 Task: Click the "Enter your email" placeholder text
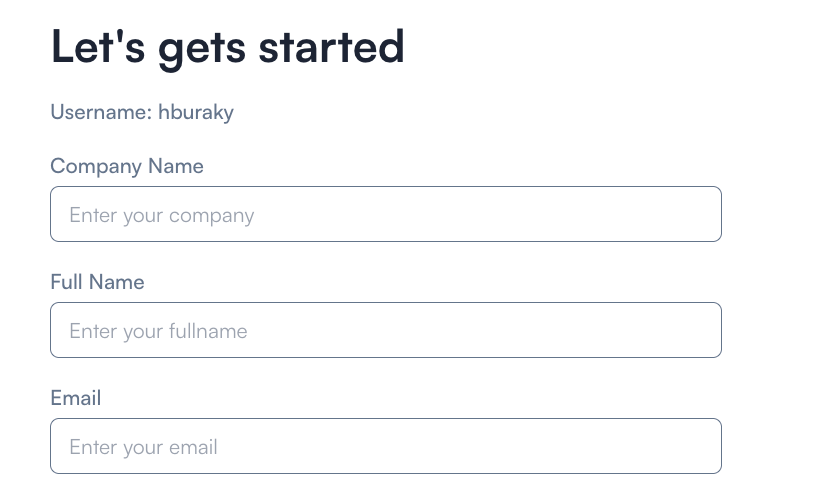click(143, 447)
